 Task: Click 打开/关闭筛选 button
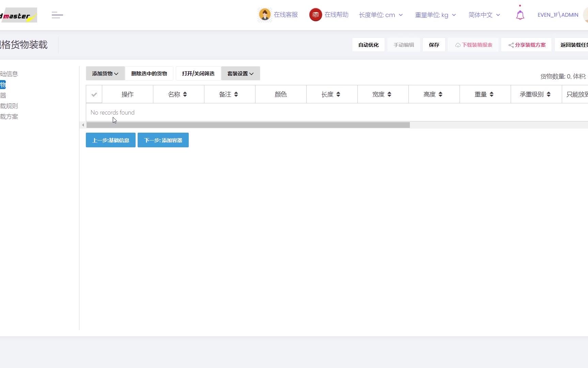tap(198, 73)
